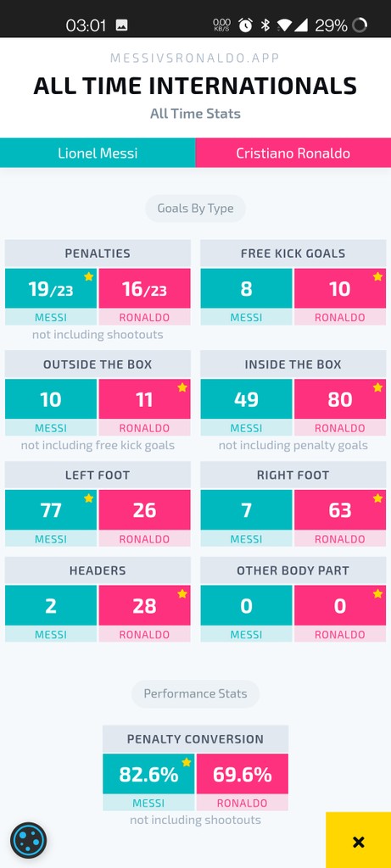Tap the star on Messi's penalties score
Screen dimensions: 391x868
pyautogui.click(x=88, y=277)
